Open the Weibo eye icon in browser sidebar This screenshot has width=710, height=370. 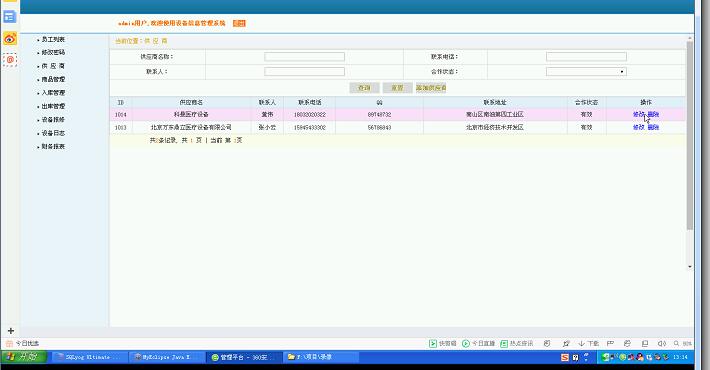pyautogui.click(x=10, y=38)
